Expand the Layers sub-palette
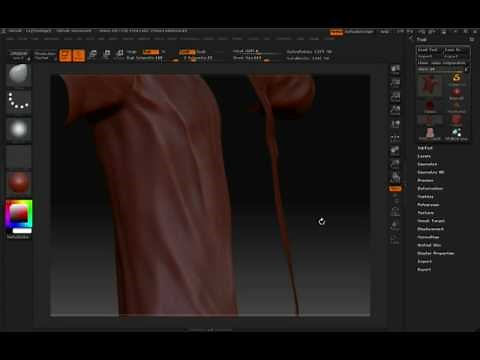480x360 pixels. click(x=424, y=156)
